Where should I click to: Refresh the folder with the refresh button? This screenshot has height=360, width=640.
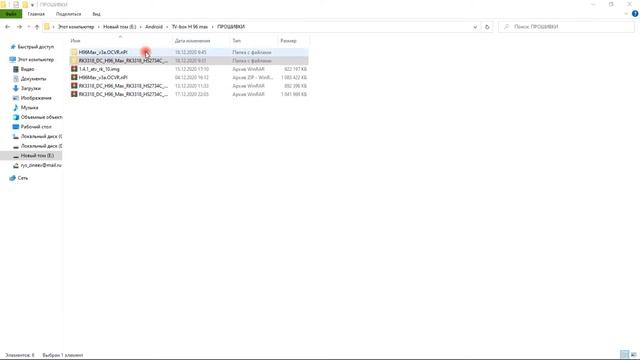pos(487,27)
